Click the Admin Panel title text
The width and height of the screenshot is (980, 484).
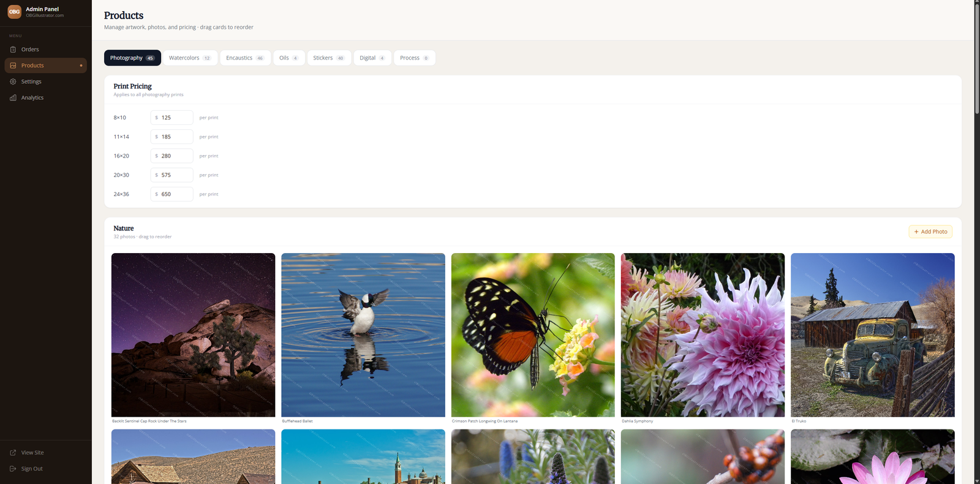42,9
